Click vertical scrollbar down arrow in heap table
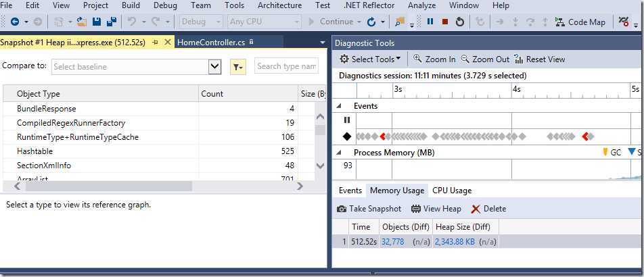Viewport: 644px width, 277px height. click(x=321, y=166)
